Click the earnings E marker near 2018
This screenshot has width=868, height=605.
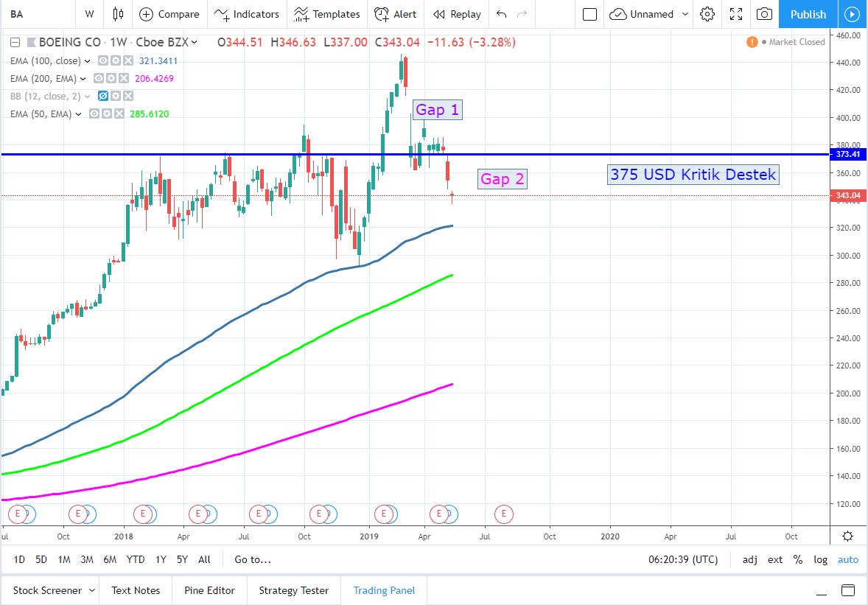pos(143,514)
